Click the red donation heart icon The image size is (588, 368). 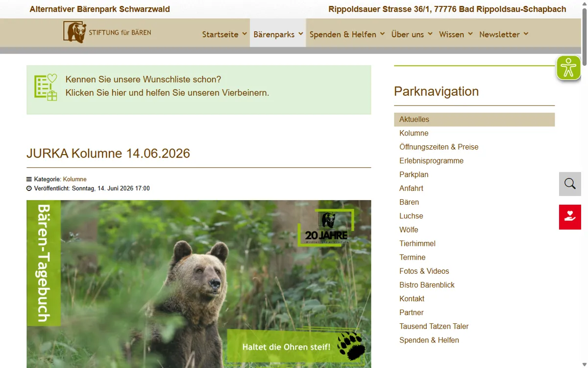pyautogui.click(x=570, y=217)
